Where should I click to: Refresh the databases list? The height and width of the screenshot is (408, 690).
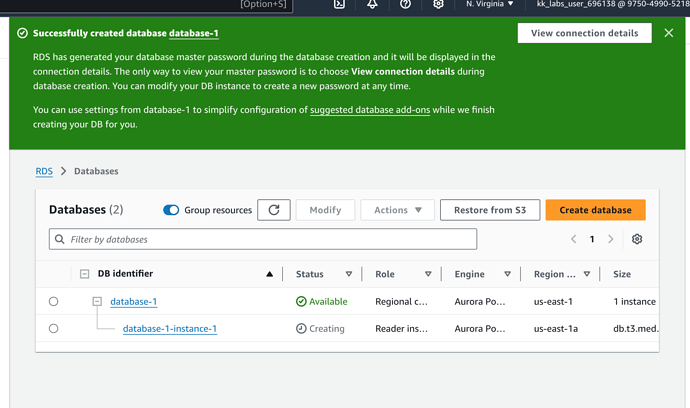pos(274,210)
